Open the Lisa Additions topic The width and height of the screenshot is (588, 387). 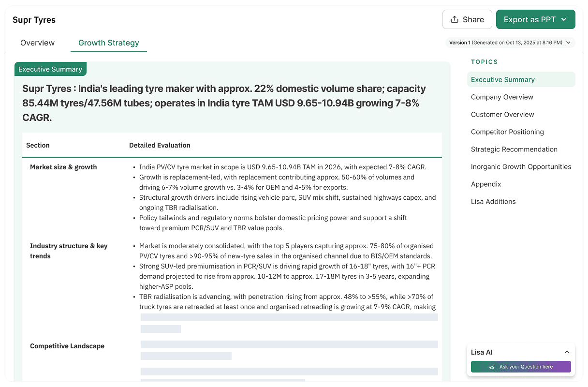click(x=493, y=201)
